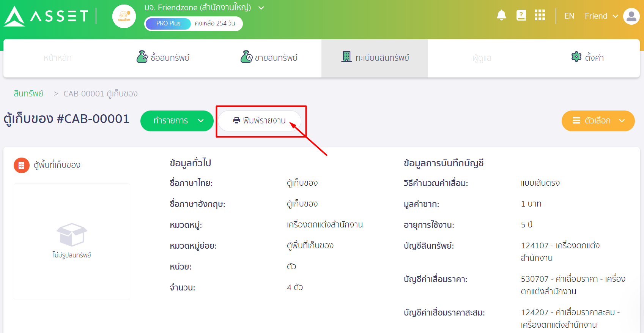This screenshot has width=644, height=333.
Task: Click accumulated depreciation account 124207 value
Action: (x=570, y=319)
